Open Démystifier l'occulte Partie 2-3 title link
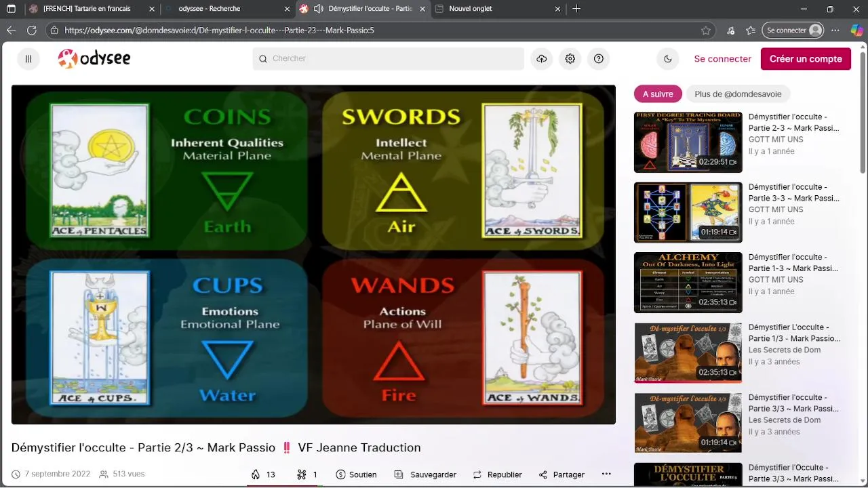 (794, 122)
